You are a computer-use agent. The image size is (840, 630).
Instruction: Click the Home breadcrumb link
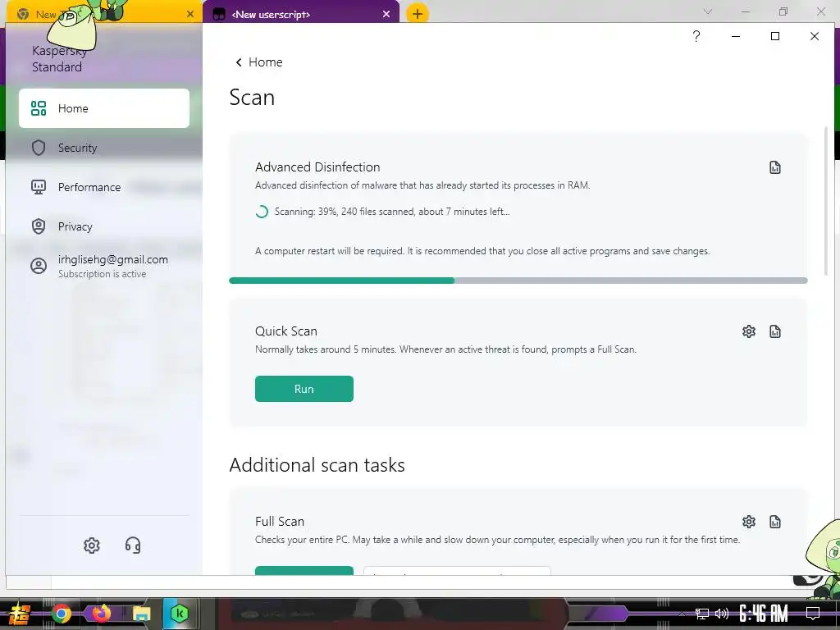(265, 62)
